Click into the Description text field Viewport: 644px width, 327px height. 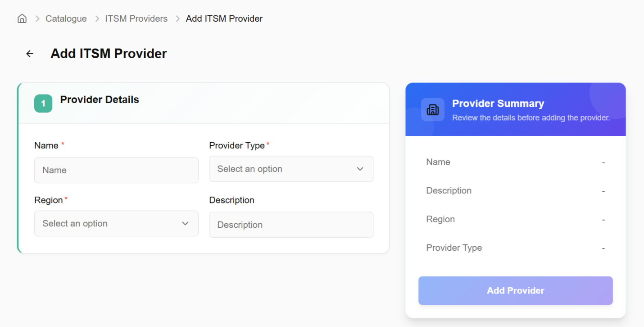point(291,225)
